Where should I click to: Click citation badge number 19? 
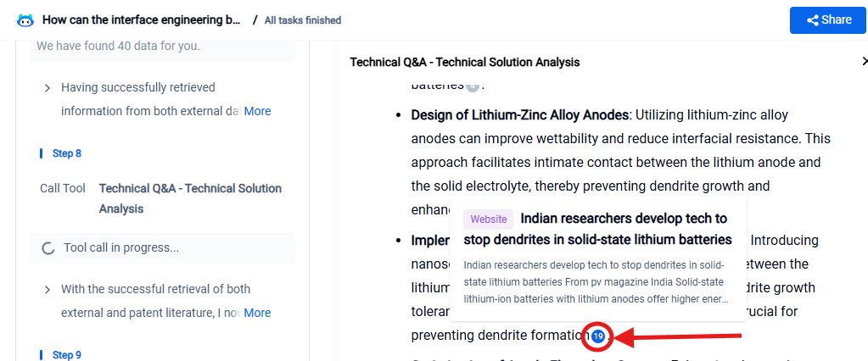coord(598,336)
